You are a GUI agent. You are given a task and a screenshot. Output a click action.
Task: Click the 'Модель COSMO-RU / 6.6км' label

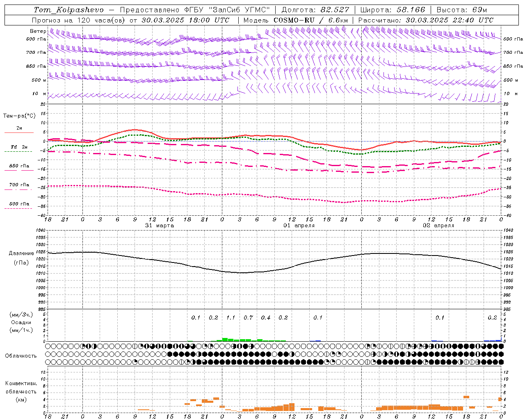pyautogui.click(x=295, y=20)
